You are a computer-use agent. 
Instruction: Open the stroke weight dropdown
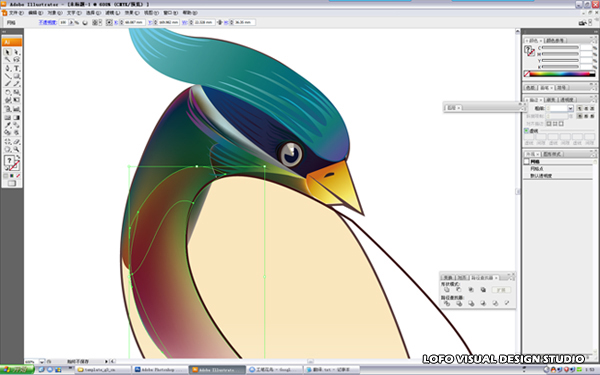pos(570,109)
